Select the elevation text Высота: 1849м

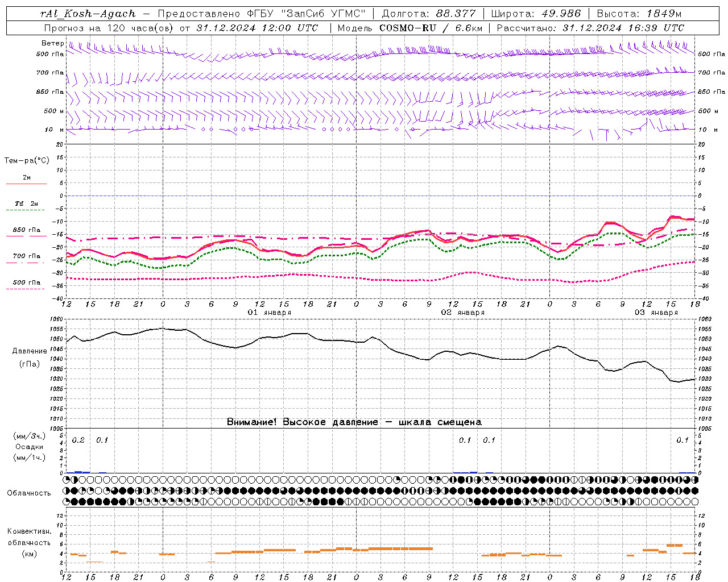(639, 14)
